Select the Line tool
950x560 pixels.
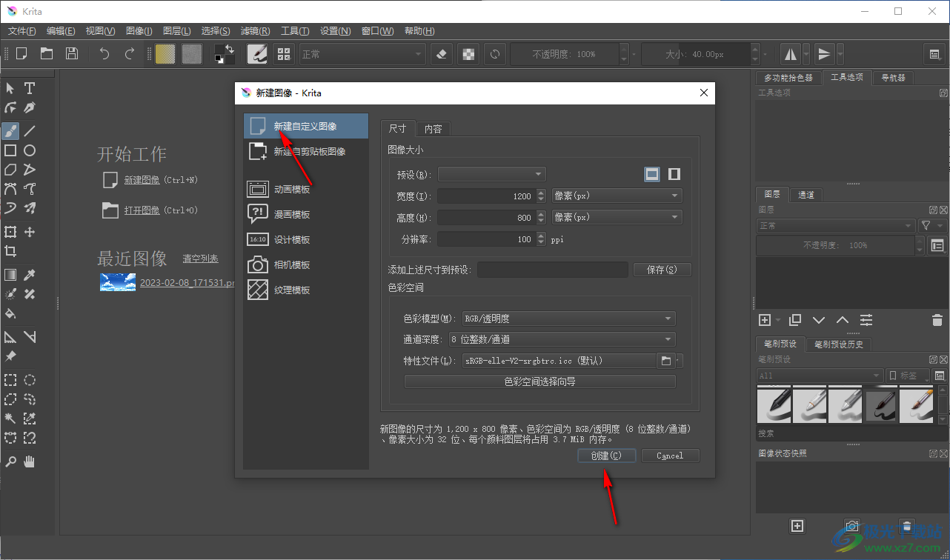30,131
